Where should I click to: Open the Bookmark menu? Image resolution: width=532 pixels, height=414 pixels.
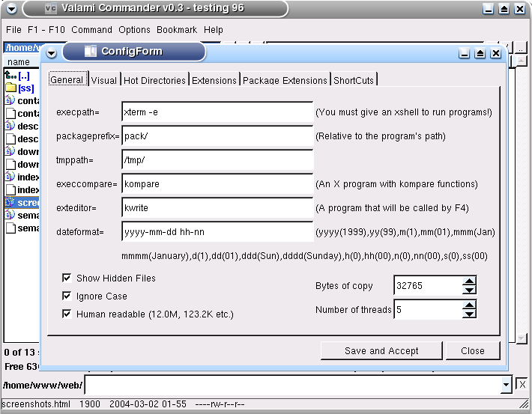[x=177, y=30]
